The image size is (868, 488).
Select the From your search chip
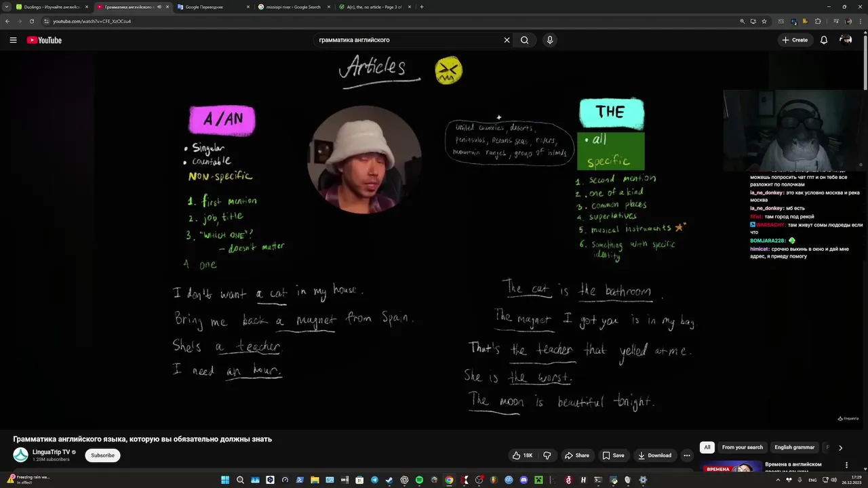coord(743,447)
